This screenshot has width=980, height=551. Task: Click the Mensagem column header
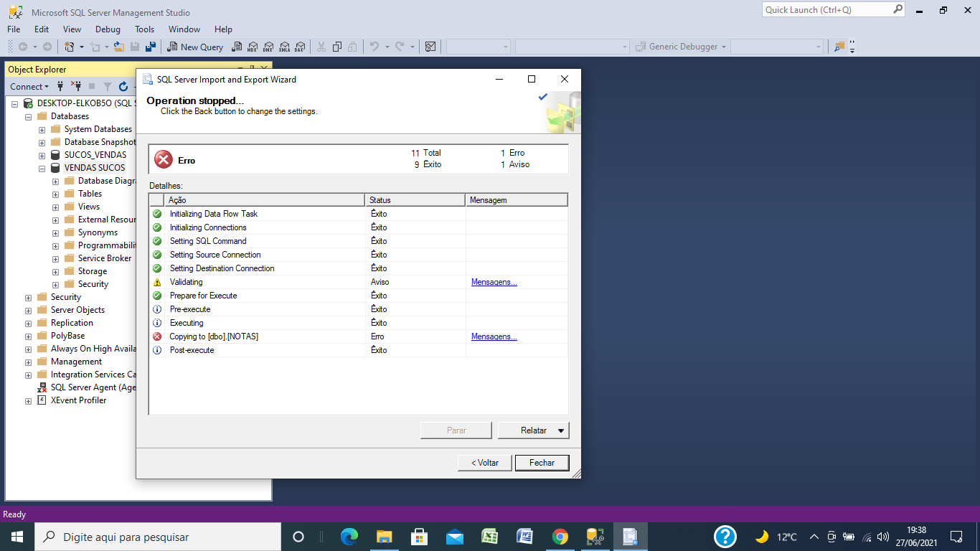(x=517, y=200)
